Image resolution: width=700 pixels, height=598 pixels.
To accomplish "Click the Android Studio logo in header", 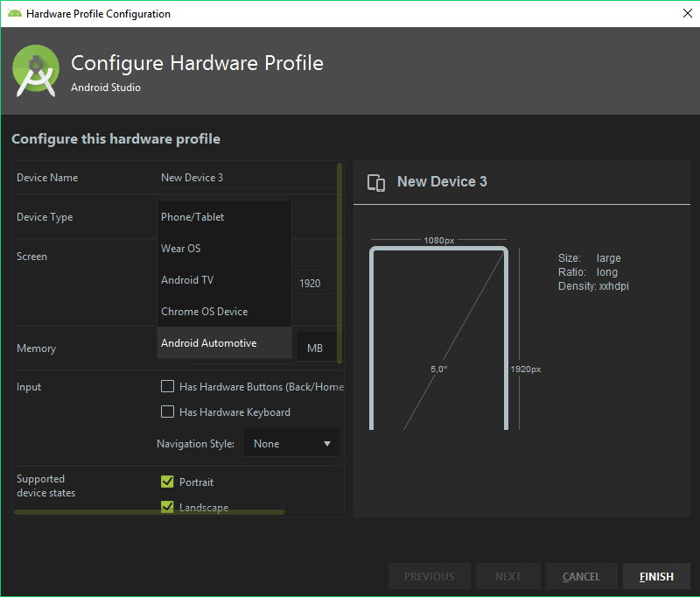I will pos(35,71).
